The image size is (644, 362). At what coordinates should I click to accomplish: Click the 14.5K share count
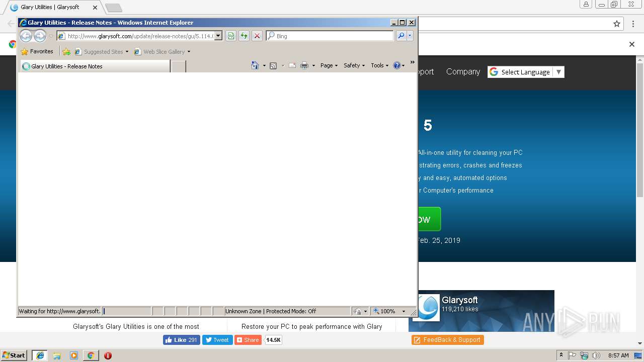273,340
